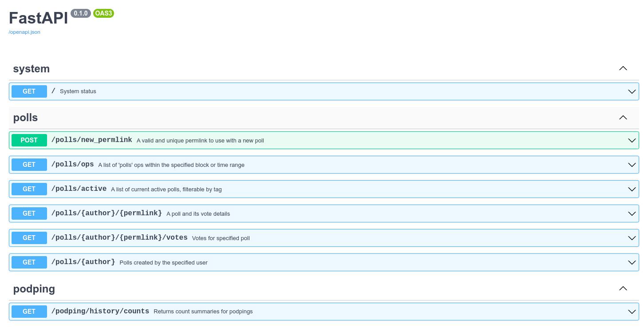
Task: Click the OAS3 badge
Action: coord(104,13)
